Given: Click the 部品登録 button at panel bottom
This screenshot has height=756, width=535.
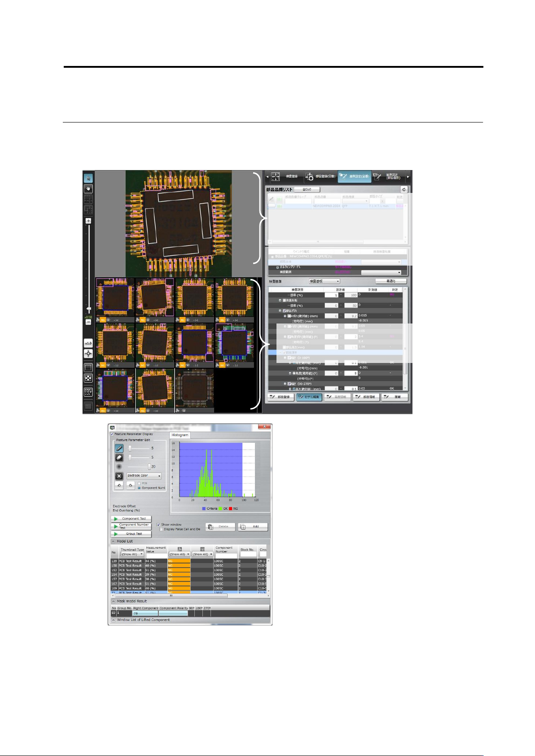Looking at the screenshot, I should pos(281,397).
